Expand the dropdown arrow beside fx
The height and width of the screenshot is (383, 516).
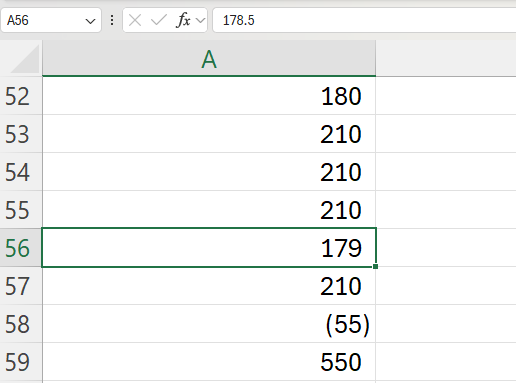point(200,21)
